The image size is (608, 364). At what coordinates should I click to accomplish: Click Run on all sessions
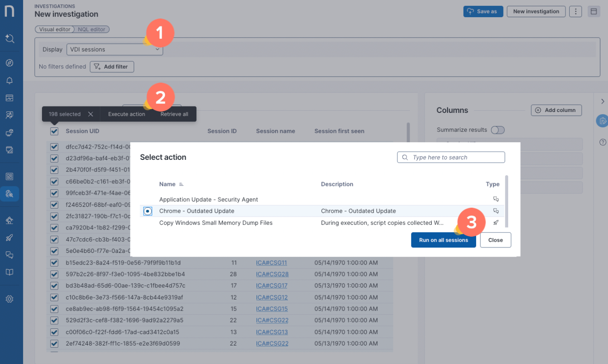tap(444, 240)
